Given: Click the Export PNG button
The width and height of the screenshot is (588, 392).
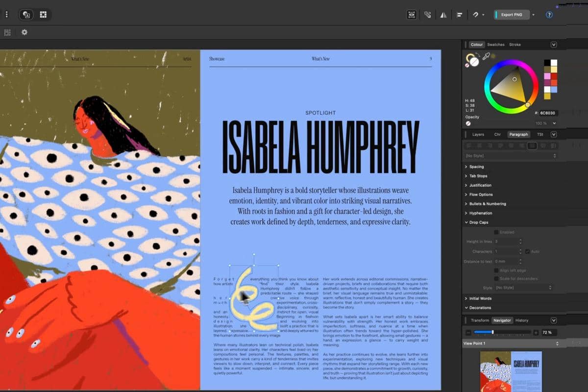Looking at the screenshot, I should [x=512, y=15].
